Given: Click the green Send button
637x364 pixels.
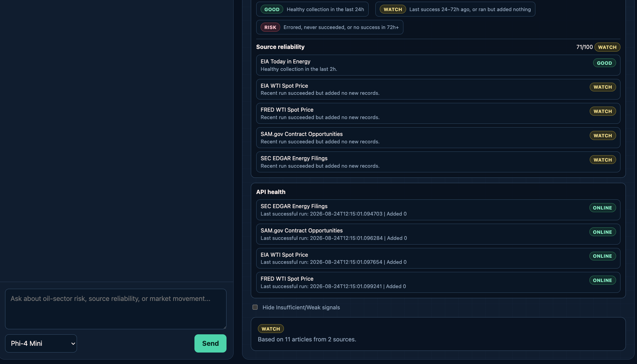Looking at the screenshot, I should click(210, 343).
